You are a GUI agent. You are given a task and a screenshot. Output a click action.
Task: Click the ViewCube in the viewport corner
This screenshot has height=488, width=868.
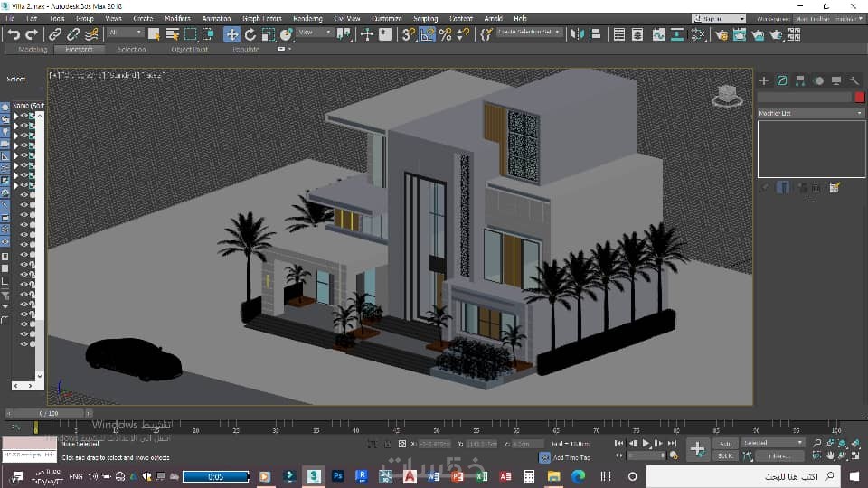click(727, 96)
